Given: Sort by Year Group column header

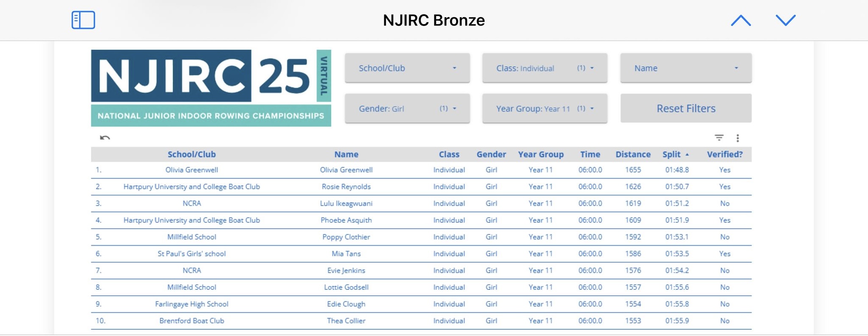Looking at the screenshot, I should [541, 154].
